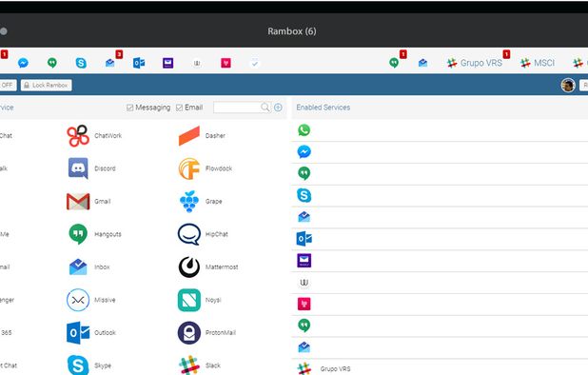Select Outlook row in Enabled Services

click(440, 239)
